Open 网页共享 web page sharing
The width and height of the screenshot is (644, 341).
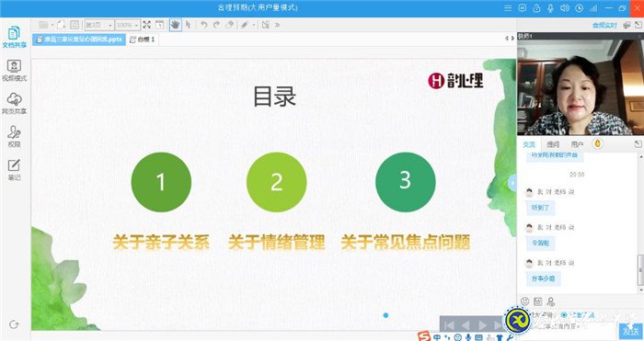[x=15, y=104]
